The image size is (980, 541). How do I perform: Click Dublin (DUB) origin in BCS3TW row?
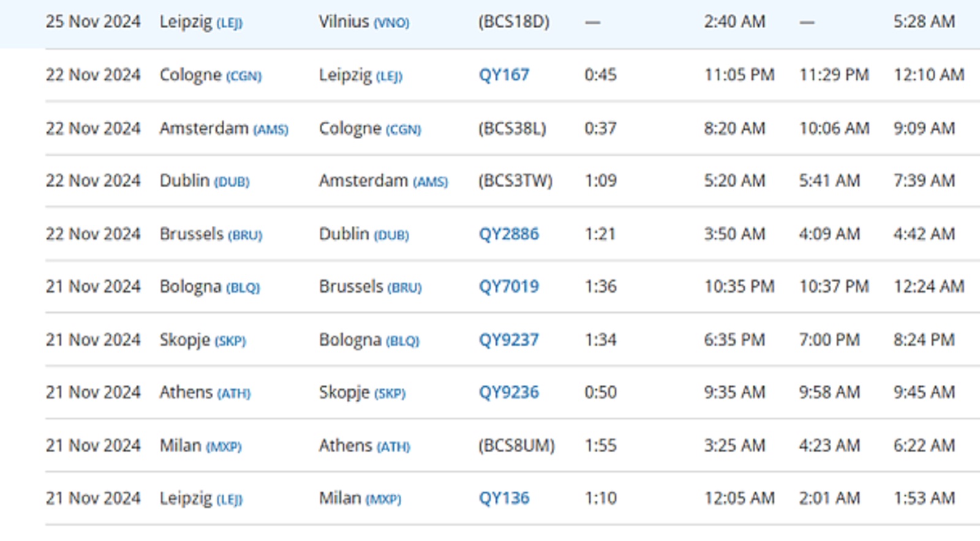[x=204, y=181]
